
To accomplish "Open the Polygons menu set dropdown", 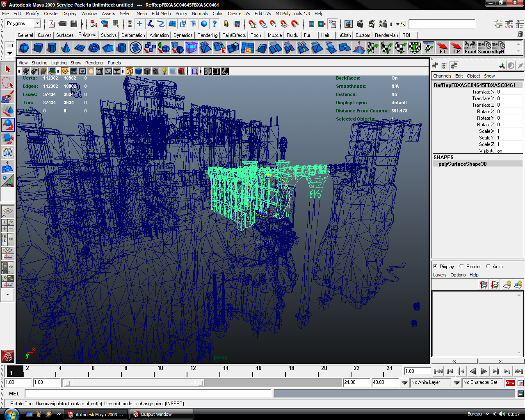I will [x=37, y=23].
